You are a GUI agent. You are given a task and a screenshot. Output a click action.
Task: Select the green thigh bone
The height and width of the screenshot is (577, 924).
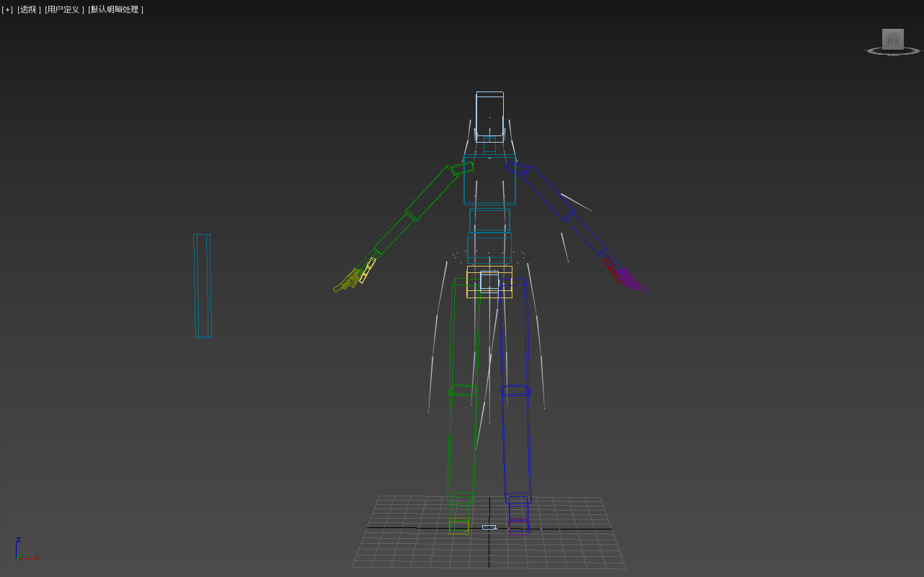463,335
